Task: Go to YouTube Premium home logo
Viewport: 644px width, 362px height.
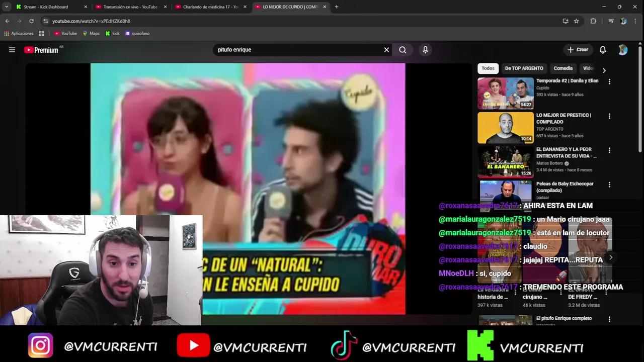Action: [41, 50]
